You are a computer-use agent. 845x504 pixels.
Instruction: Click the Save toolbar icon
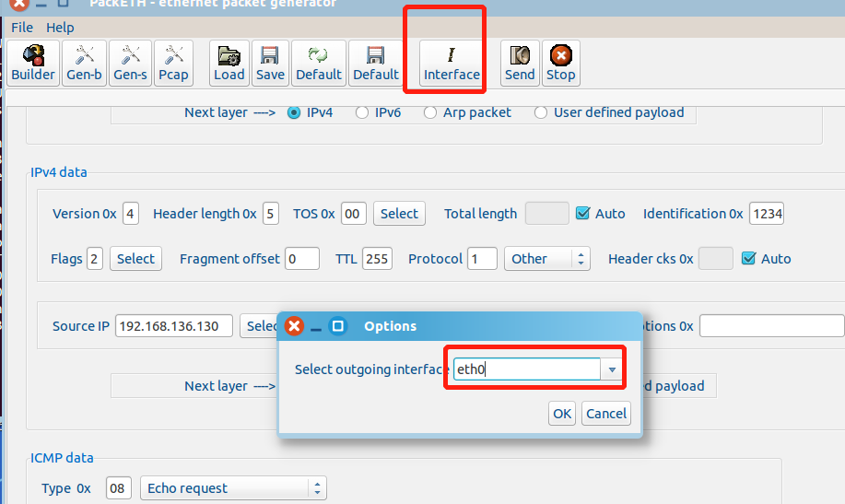pos(270,63)
